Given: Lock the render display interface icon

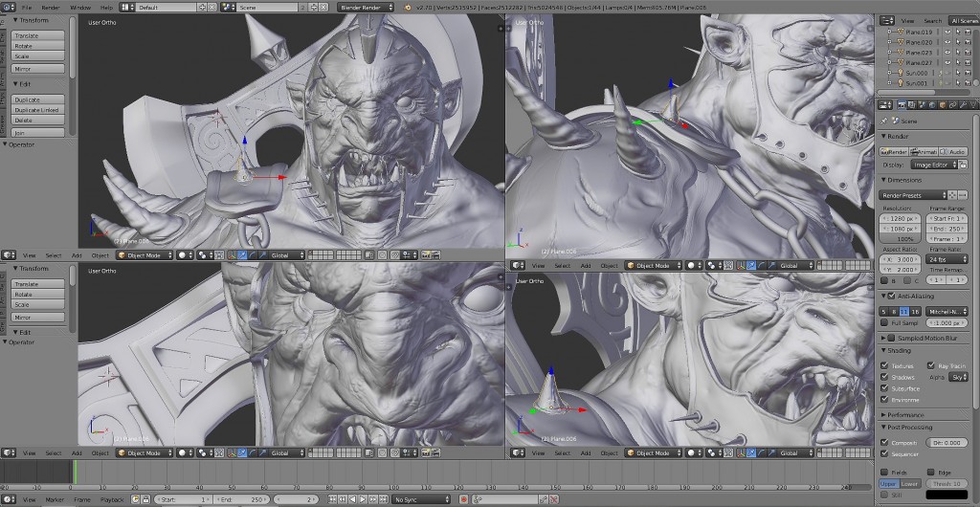Looking at the screenshot, I should (964, 165).
